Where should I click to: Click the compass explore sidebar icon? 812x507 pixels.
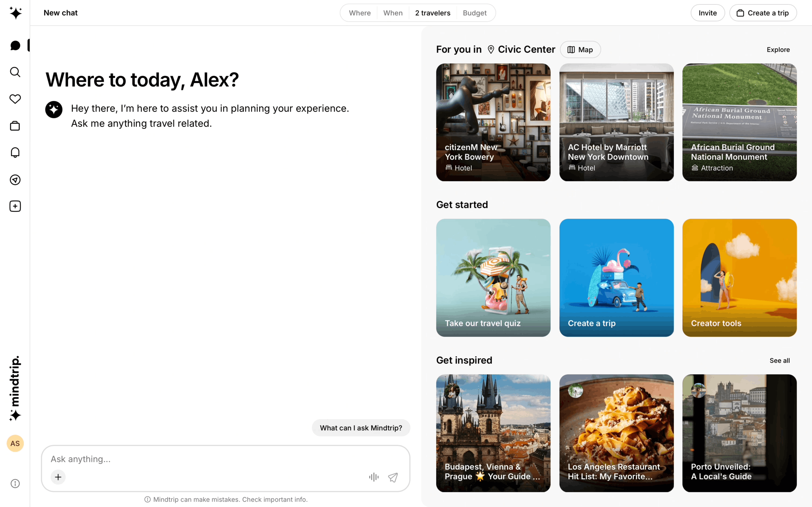15,180
